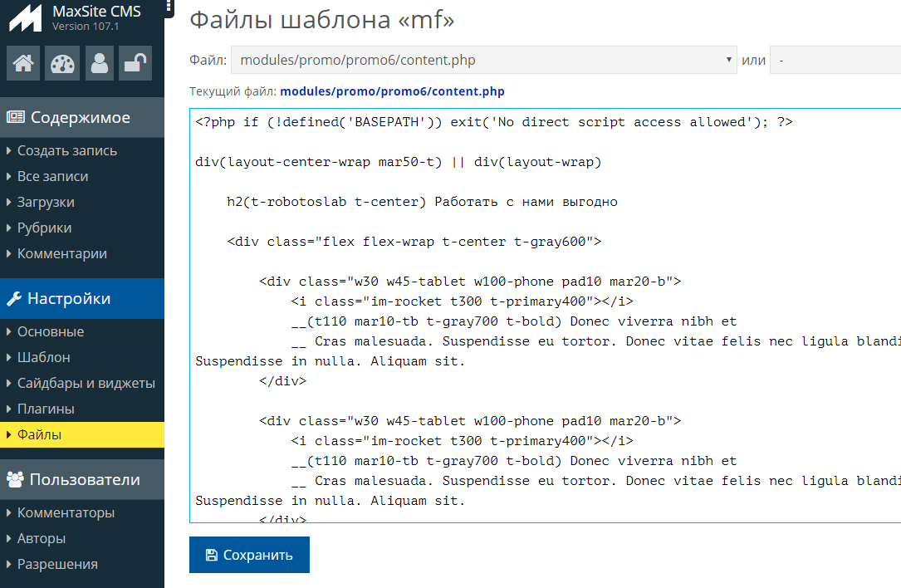Screen dimensions: 901x588
Task: Open Шаблон settings
Action: (x=43, y=357)
